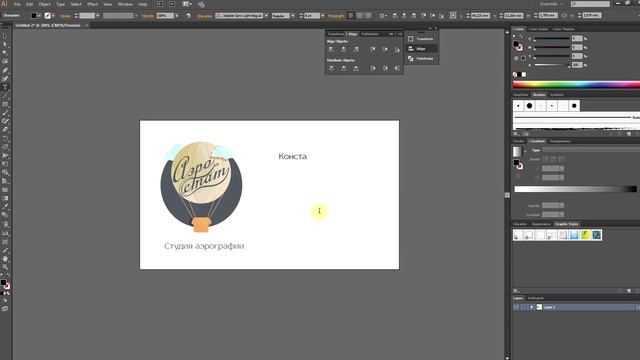The width and height of the screenshot is (640, 360).
Task: Switch to the Artboards tab
Action: 536,298
